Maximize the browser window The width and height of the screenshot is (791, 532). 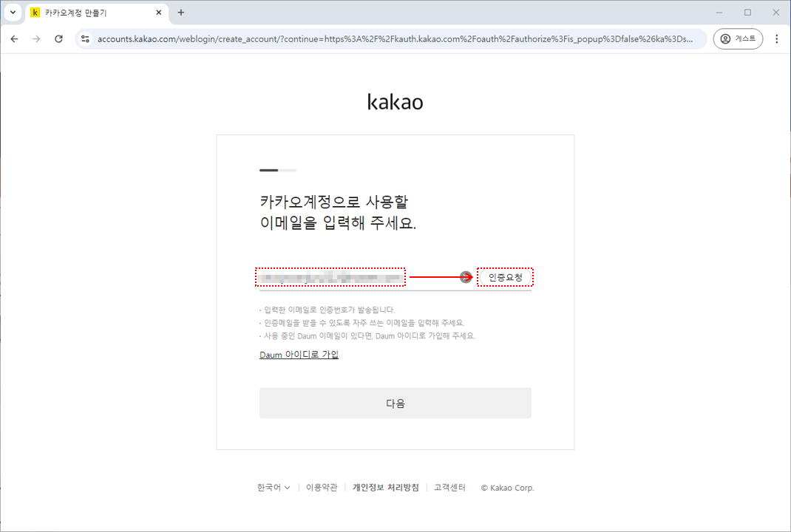click(x=747, y=12)
